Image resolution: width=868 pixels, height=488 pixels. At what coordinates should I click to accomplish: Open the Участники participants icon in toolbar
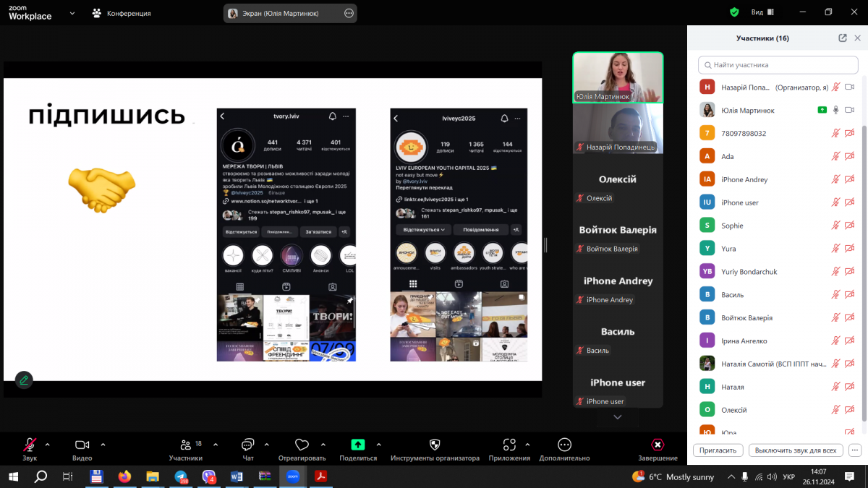pyautogui.click(x=185, y=445)
